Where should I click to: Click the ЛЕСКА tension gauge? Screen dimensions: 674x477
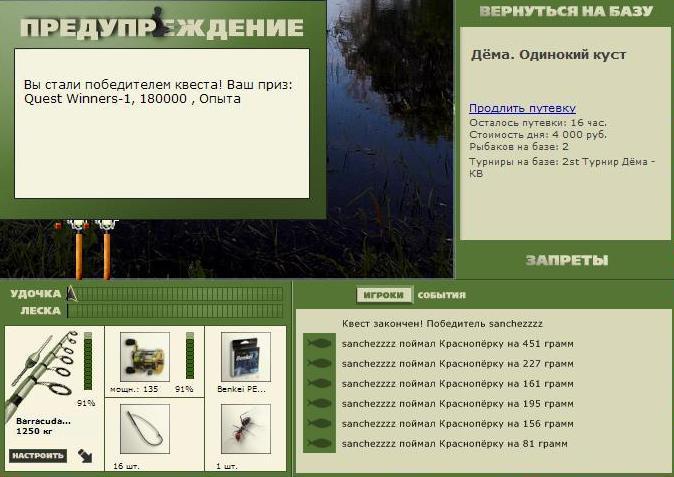[x=175, y=311]
